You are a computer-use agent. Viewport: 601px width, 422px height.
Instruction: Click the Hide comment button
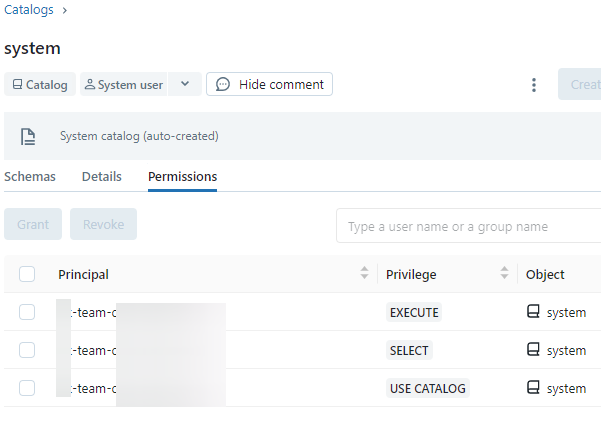point(269,85)
